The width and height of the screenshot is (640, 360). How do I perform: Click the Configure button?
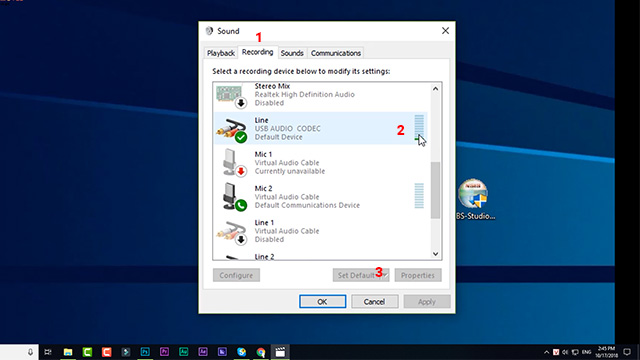coord(236,275)
